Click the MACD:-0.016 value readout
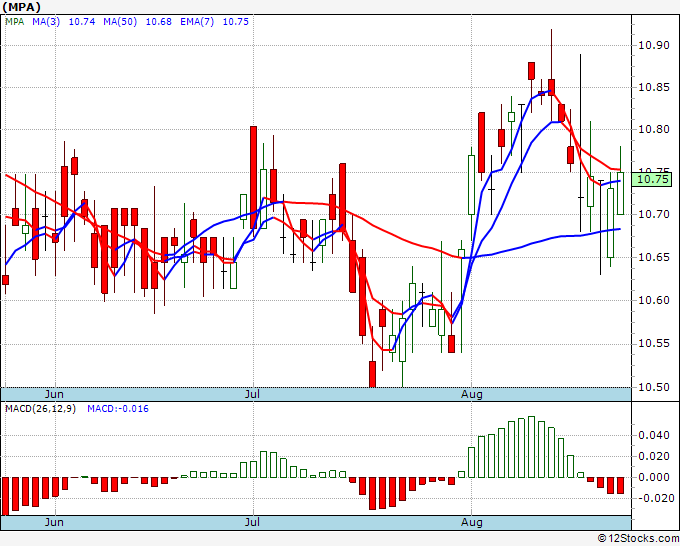 tap(118, 409)
